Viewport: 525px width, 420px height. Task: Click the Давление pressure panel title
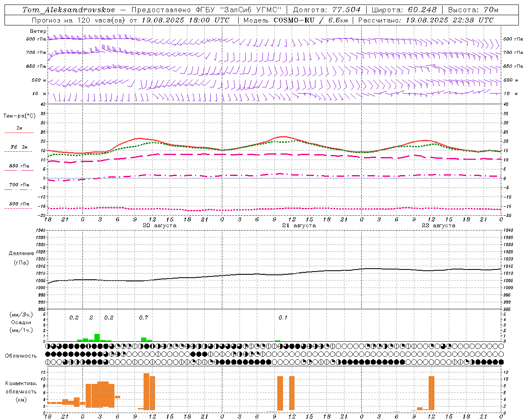(21, 253)
